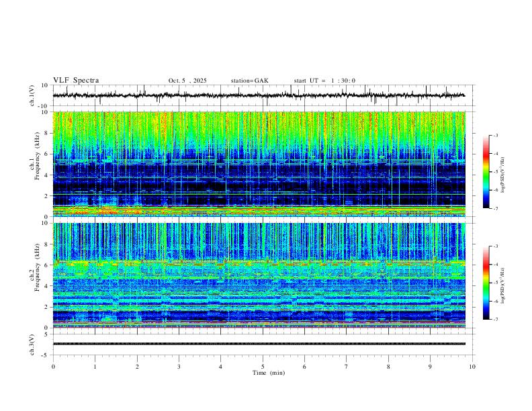Screen dimensions: 532x411
Task: Click the upper PSD color scale bar
Action: 486,172
